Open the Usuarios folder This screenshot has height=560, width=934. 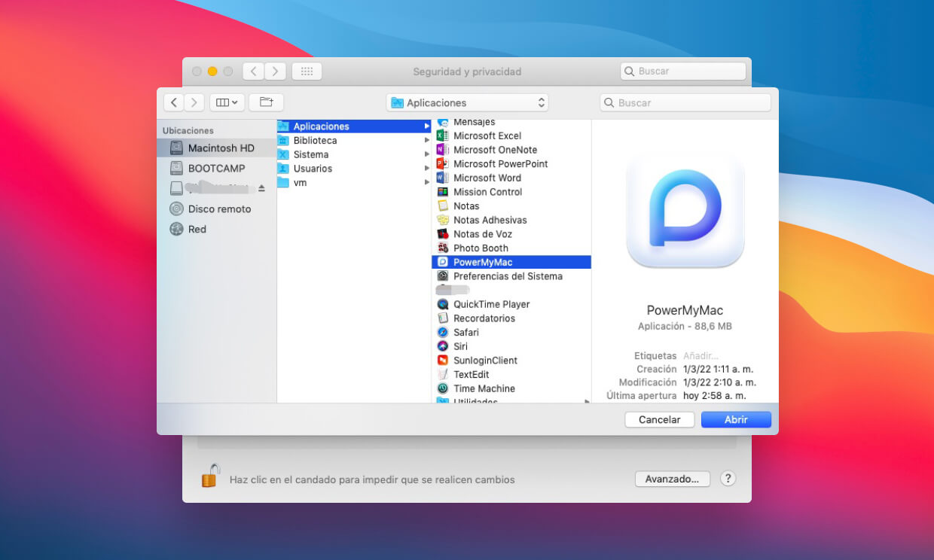tap(354, 169)
